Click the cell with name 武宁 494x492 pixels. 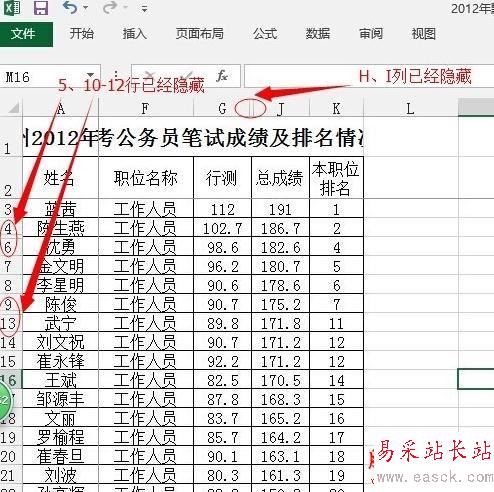coord(60,323)
